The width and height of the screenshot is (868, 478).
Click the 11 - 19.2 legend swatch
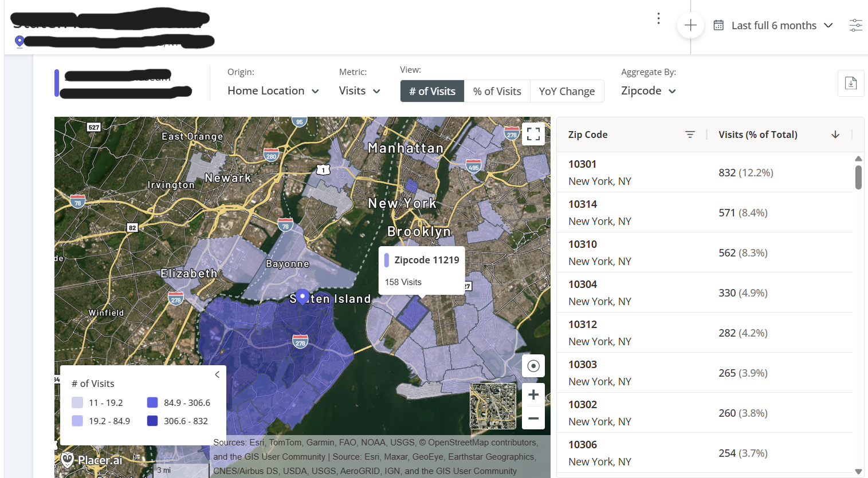[77, 402]
